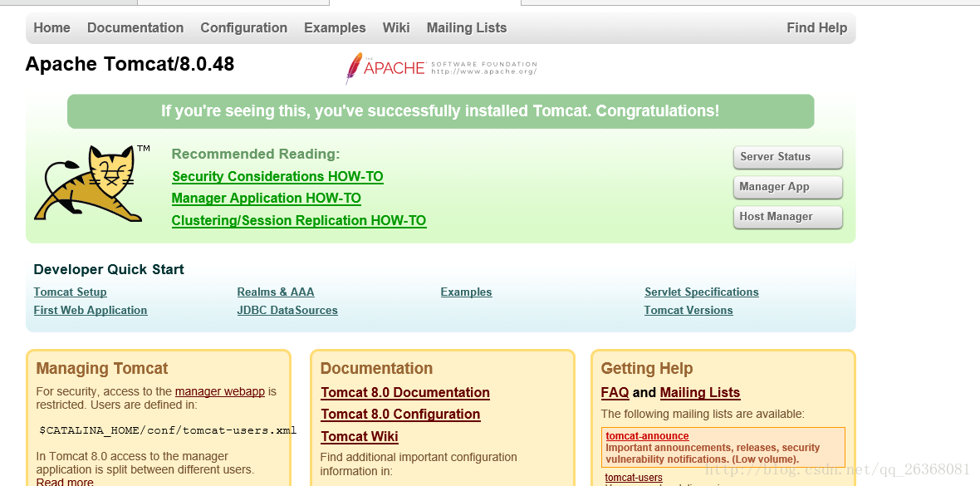Visit the Tomcat Wiki link in Documentation box

[x=360, y=437]
